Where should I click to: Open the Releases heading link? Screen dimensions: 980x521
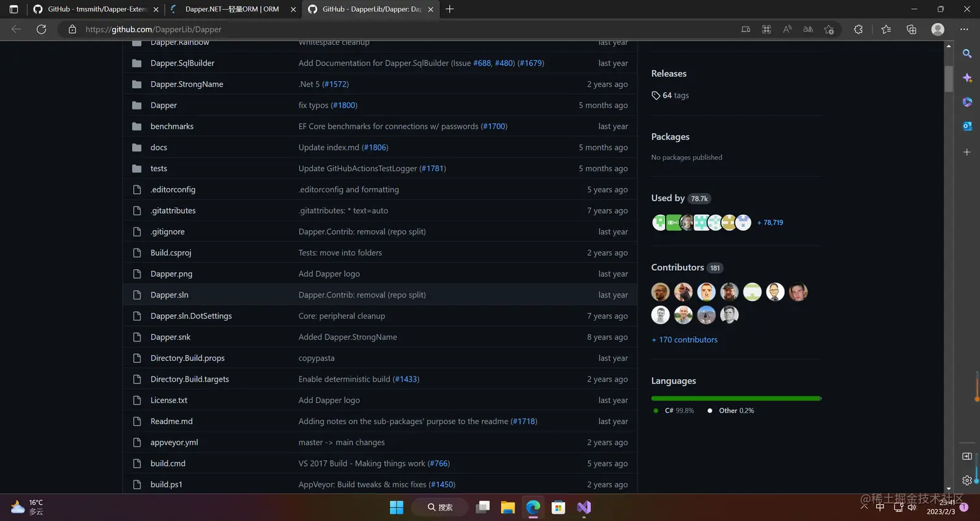669,73
